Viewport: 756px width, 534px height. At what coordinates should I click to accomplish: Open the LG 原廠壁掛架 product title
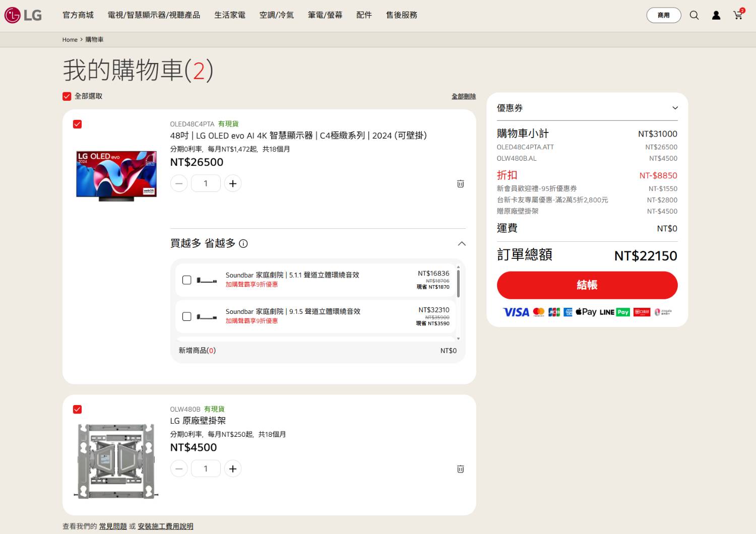(198, 421)
